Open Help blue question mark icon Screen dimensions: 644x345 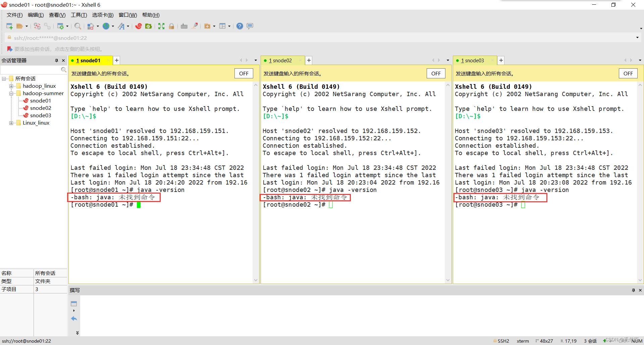click(x=240, y=26)
